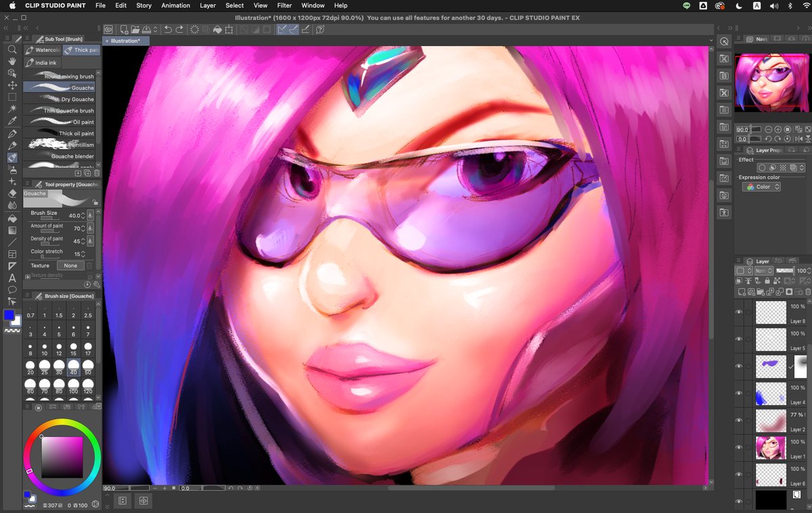Viewport: 812px width, 513px height.
Task: Duplicate sub tool using copy icon
Action: [87, 173]
